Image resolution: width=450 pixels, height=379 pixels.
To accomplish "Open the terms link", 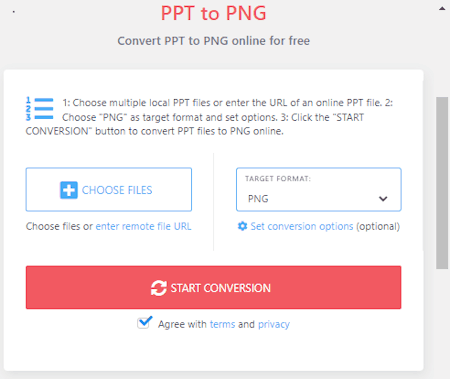I will click(x=222, y=324).
